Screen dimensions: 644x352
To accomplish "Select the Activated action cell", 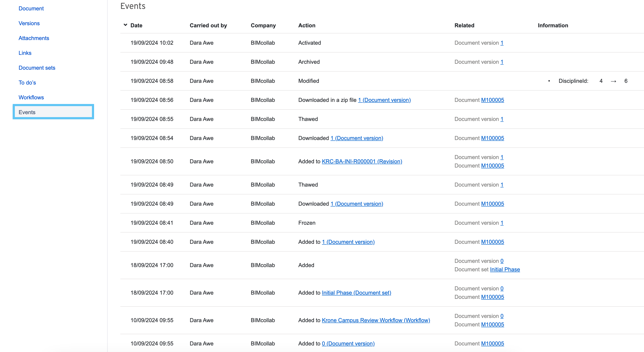I will 310,43.
